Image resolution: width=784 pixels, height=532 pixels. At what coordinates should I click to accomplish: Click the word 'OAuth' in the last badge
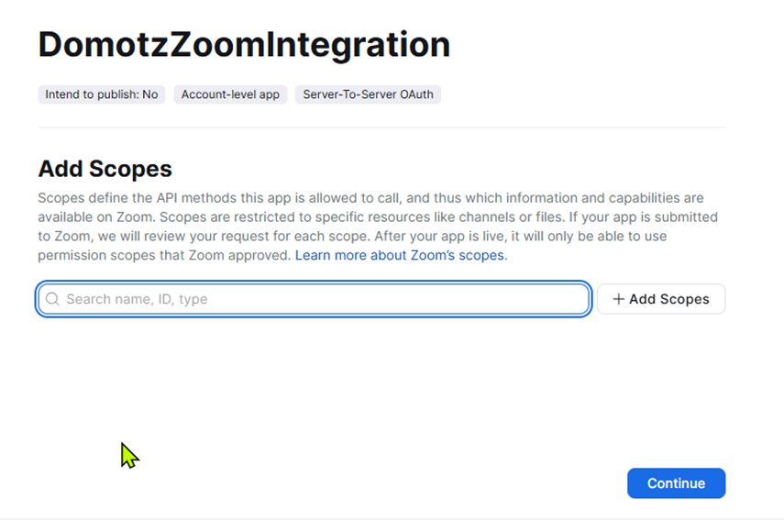(x=417, y=94)
